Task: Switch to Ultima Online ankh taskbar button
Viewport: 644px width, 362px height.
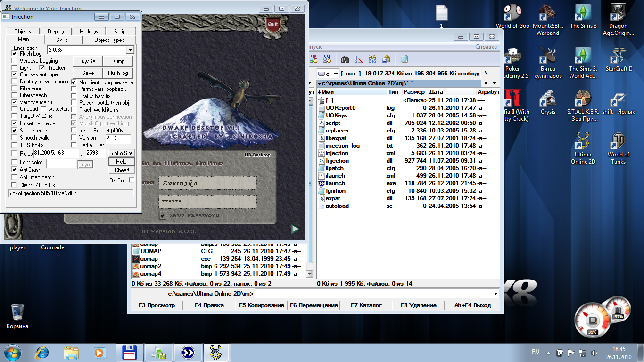Action: pos(217,352)
